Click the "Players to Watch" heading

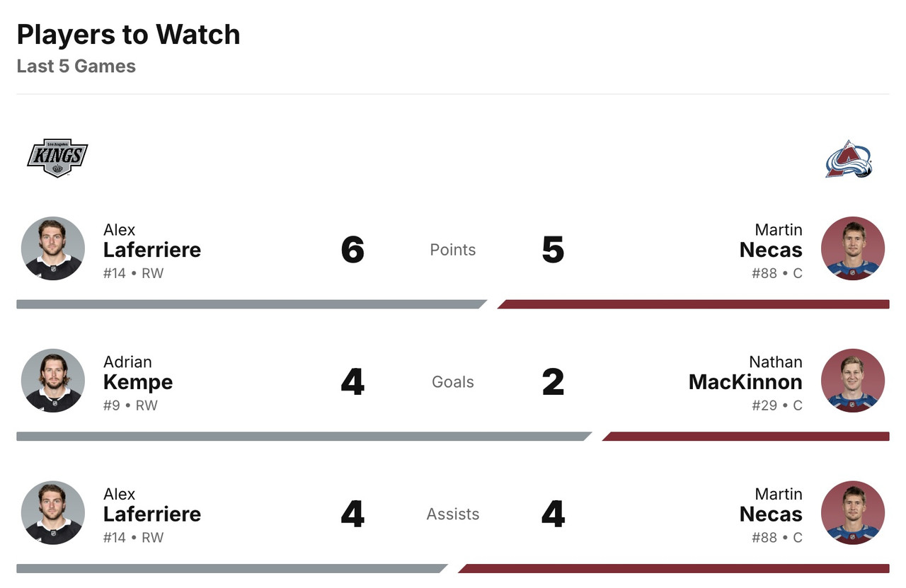[128, 35]
